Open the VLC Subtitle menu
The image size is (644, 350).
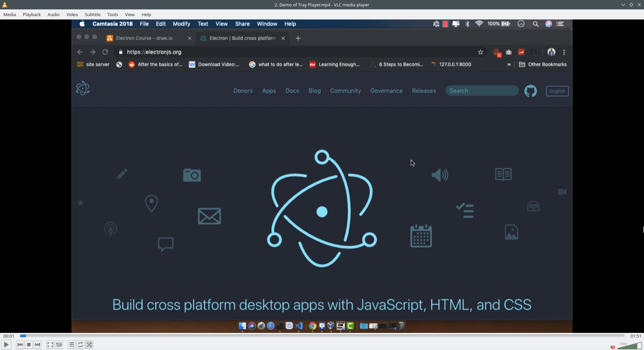[x=93, y=14]
